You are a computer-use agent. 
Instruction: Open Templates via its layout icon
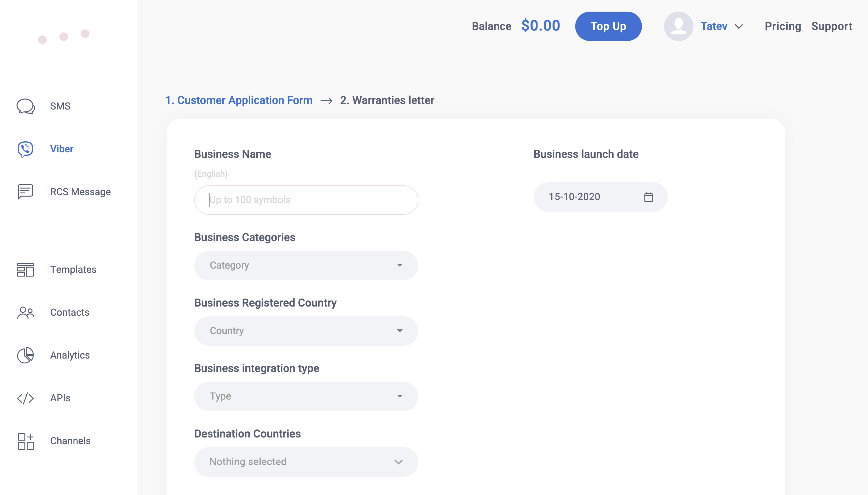[x=25, y=270]
